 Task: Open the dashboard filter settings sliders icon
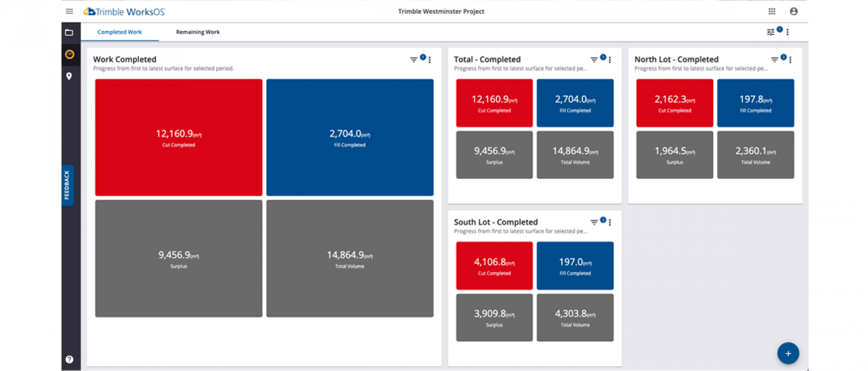pos(770,32)
